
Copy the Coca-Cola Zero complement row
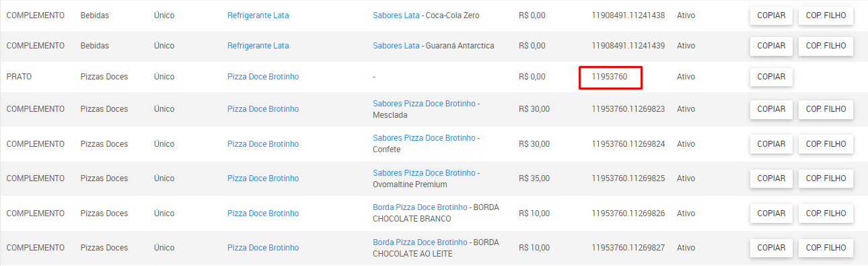click(x=771, y=15)
